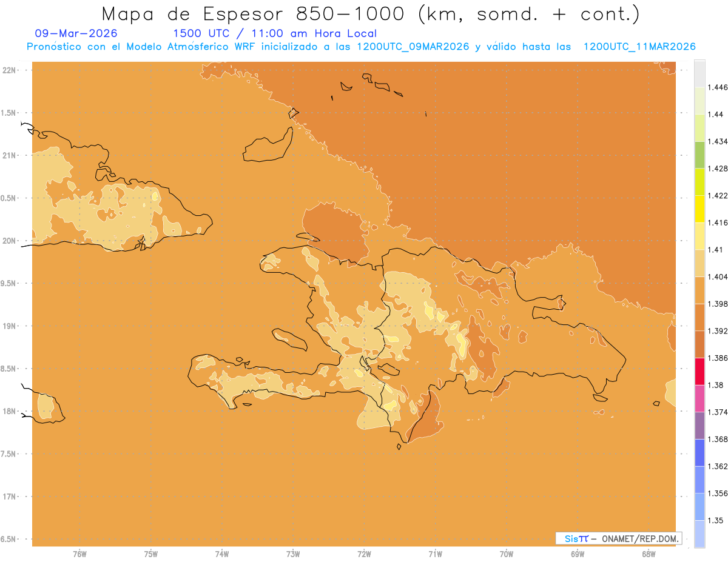The width and height of the screenshot is (728, 562).
Task: Click the legend value '1.422'
Action: pos(718,195)
